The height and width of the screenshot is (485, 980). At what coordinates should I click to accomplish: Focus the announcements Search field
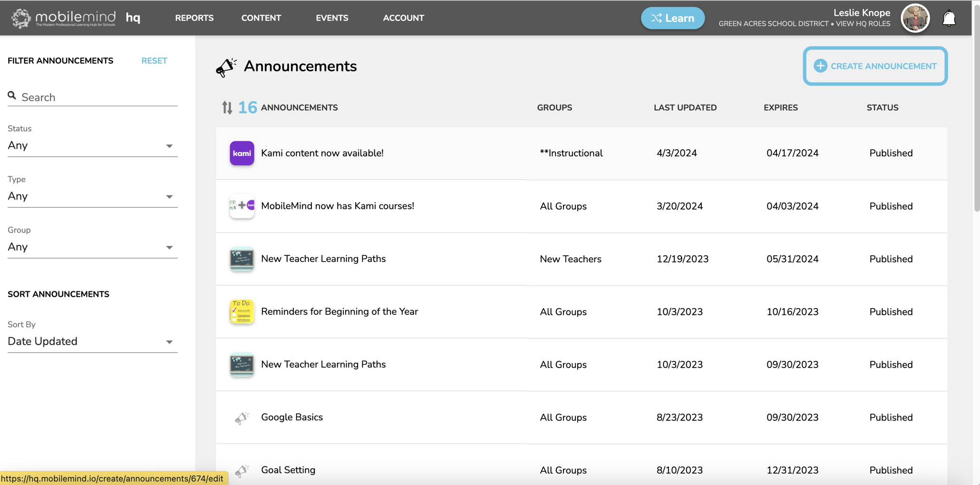pyautogui.click(x=97, y=97)
